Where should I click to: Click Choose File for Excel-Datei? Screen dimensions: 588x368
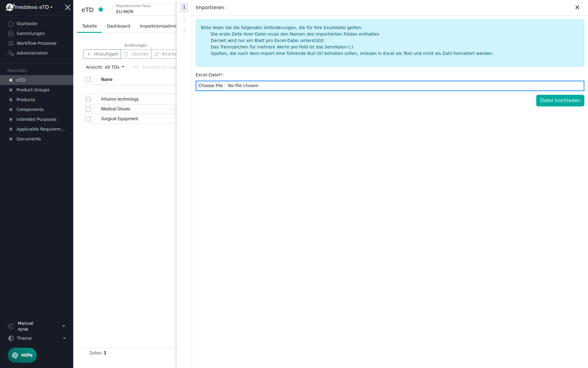[211, 86]
